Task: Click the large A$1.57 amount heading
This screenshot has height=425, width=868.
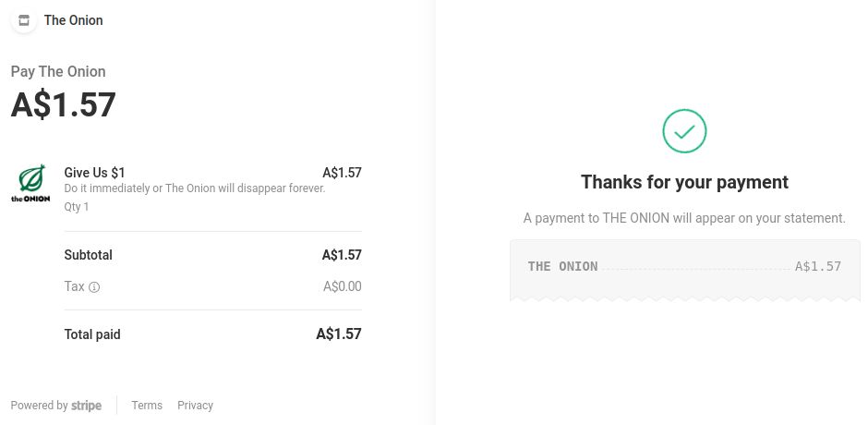Action: (x=64, y=104)
